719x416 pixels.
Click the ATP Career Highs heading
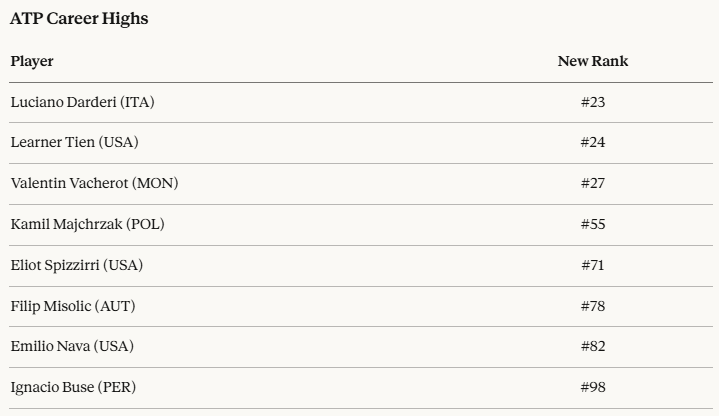pyautogui.click(x=79, y=19)
